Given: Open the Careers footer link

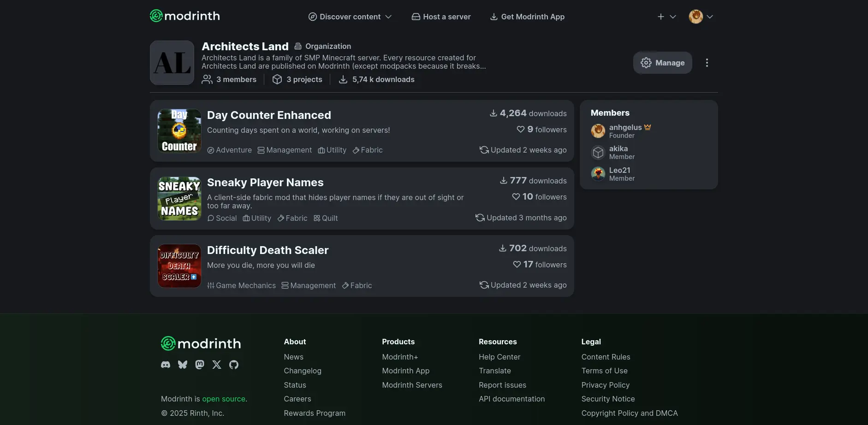Looking at the screenshot, I should (297, 399).
